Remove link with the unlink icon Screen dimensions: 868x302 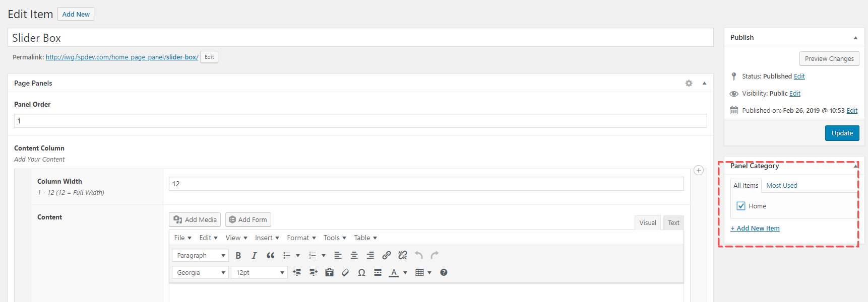[x=403, y=255]
